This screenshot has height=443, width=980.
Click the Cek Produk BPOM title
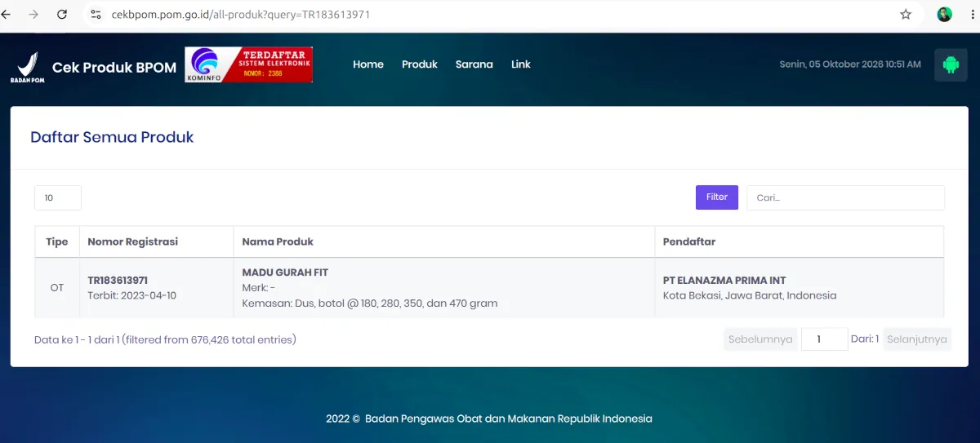(x=114, y=68)
